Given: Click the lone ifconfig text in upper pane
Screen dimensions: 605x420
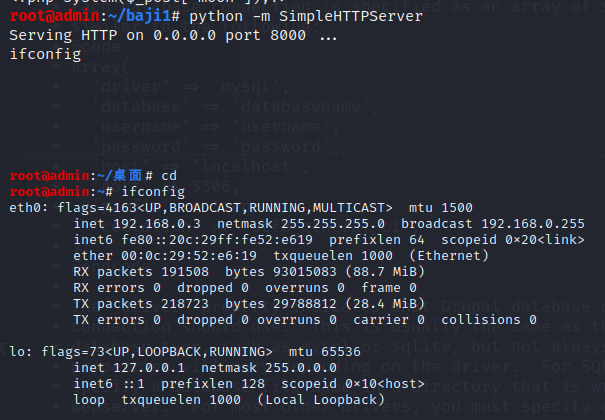Looking at the screenshot, I should (x=45, y=54).
